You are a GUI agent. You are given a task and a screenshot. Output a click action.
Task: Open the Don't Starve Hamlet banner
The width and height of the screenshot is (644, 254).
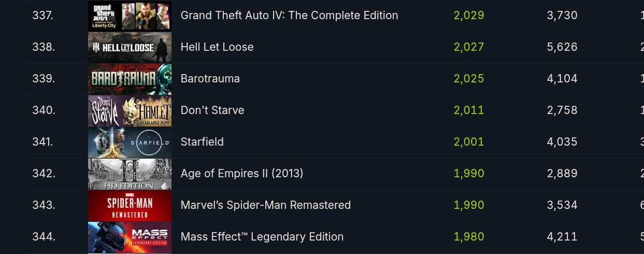click(130, 111)
